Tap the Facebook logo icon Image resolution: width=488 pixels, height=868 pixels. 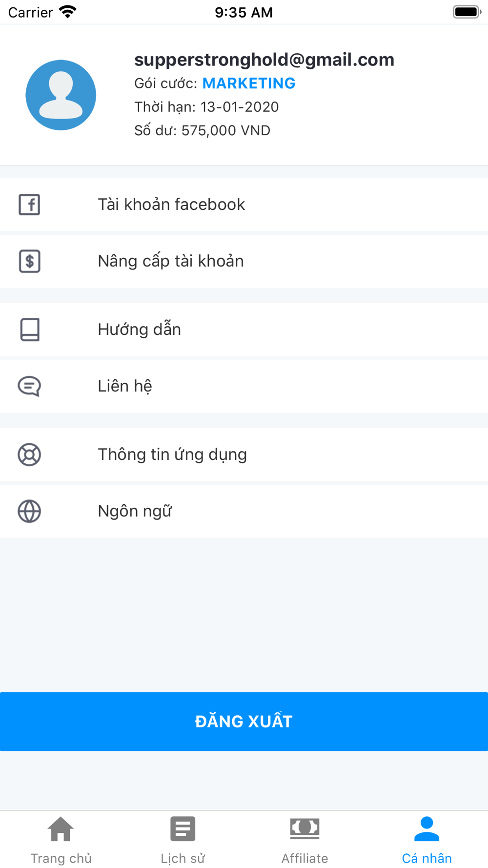tap(29, 205)
